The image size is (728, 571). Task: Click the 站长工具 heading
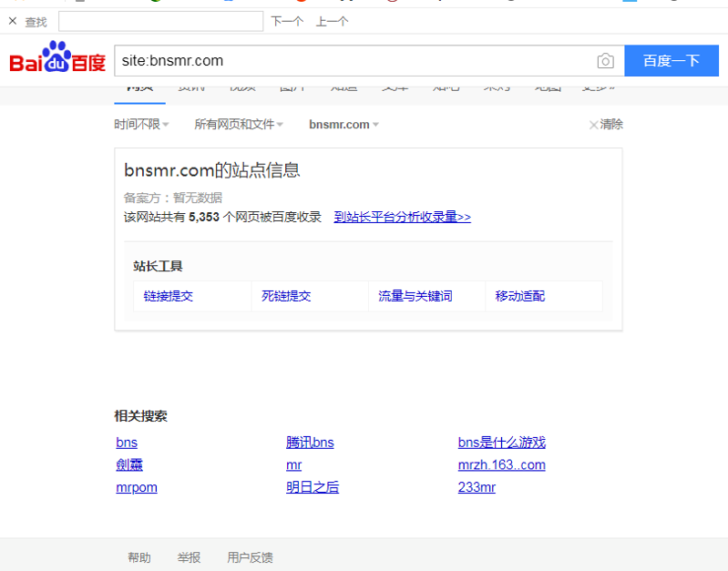(x=158, y=266)
